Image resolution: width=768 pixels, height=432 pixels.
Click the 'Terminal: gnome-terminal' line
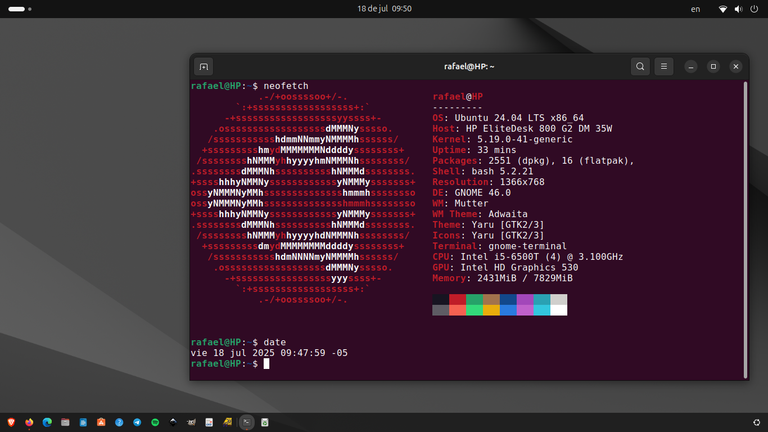pos(499,246)
